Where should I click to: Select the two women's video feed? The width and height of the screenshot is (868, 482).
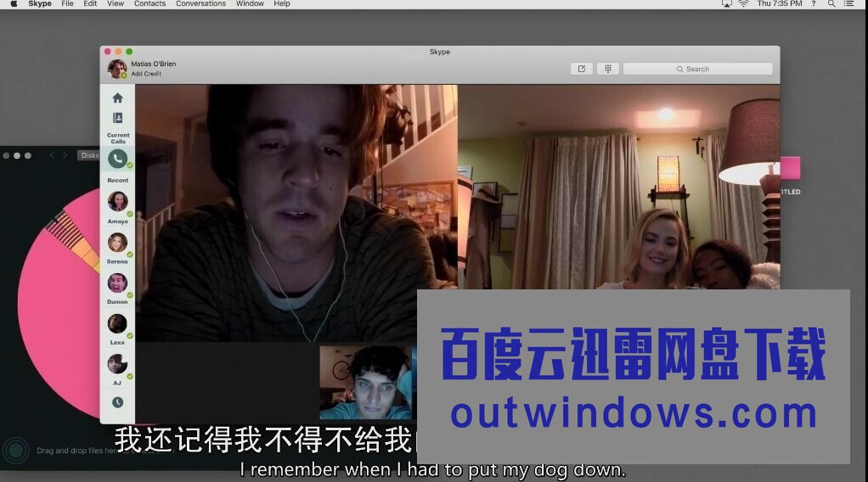[x=619, y=187]
